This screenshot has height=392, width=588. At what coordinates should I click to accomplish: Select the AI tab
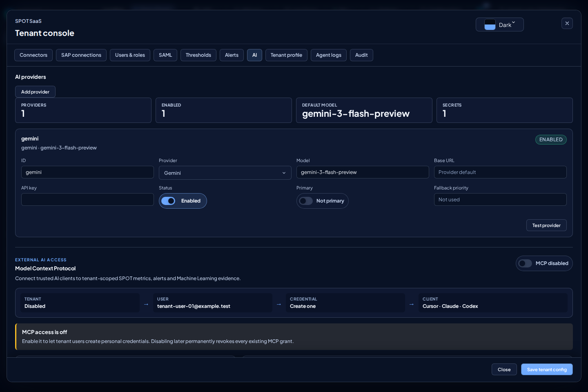(254, 55)
